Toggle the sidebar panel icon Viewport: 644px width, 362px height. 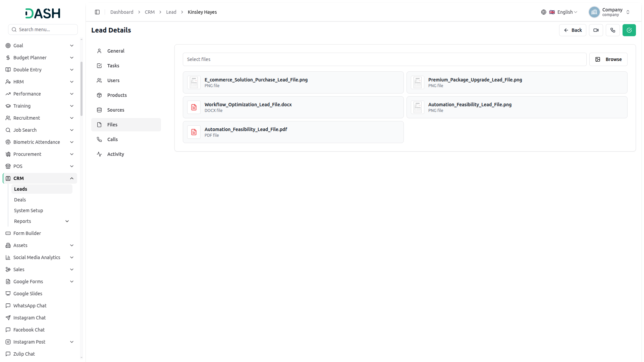click(x=97, y=12)
